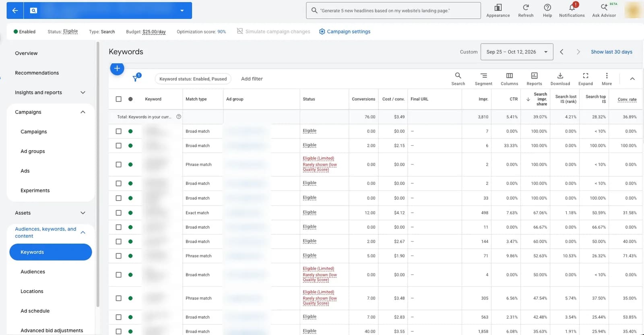Open the campaign selector dropdown arrow
Screen dimensions: 644x335
[182, 10]
